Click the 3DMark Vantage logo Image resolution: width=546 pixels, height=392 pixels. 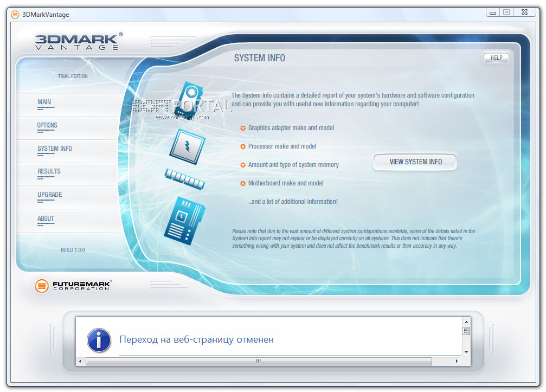pos(79,42)
